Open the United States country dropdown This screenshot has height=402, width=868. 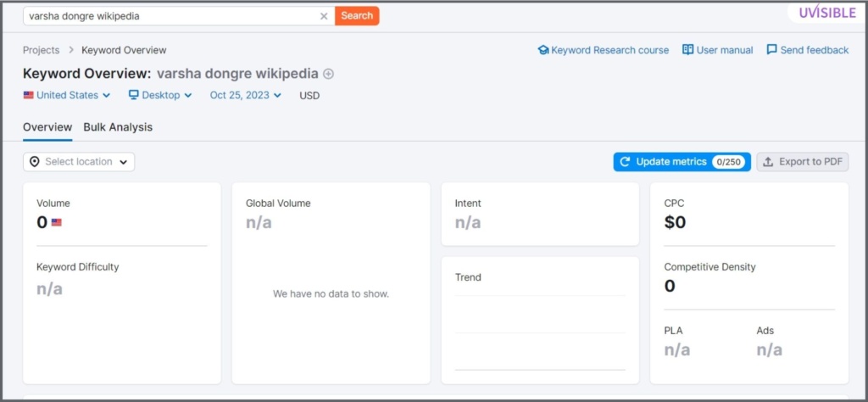pyautogui.click(x=67, y=95)
